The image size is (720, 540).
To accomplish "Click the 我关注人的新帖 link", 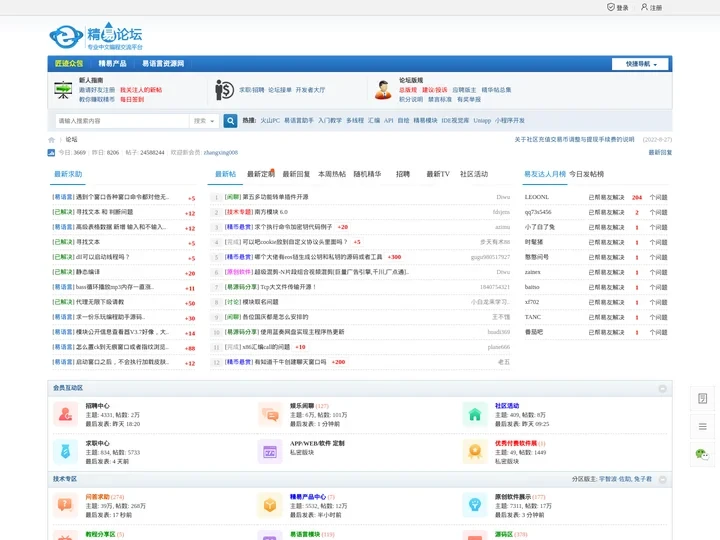I will (141, 90).
